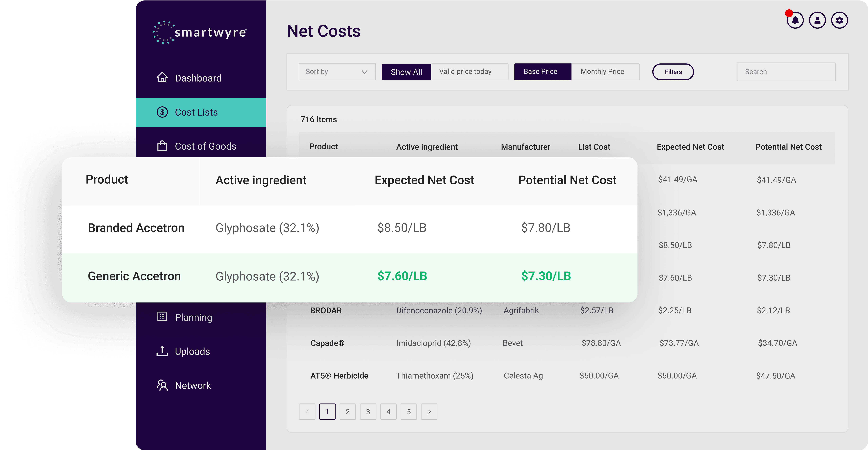Switch to Monthly Price
Image resolution: width=868 pixels, height=450 pixels.
(x=605, y=72)
